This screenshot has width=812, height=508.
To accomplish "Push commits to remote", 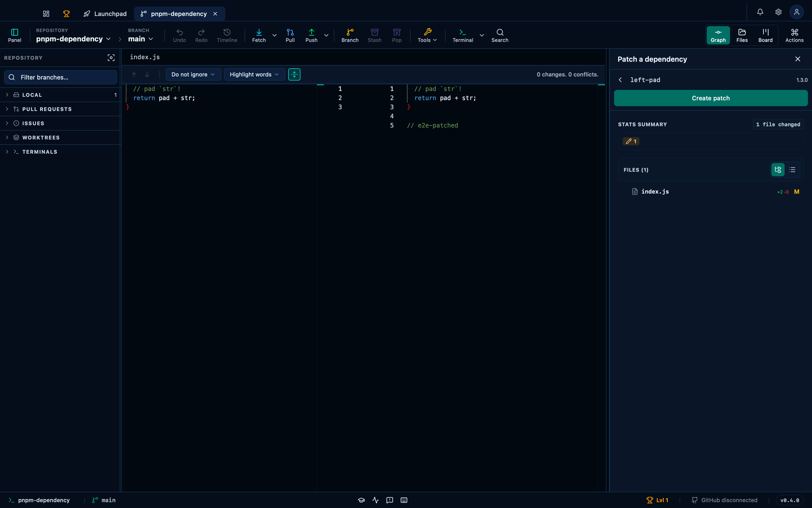I will (311, 35).
